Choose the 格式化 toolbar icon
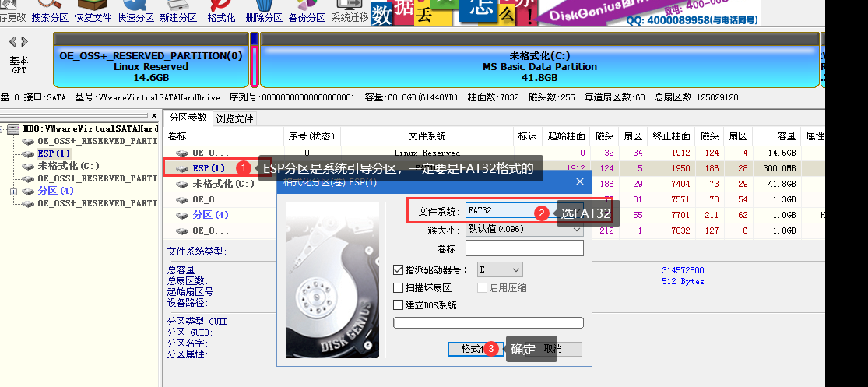This screenshot has width=868, height=387. click(221, 12)
